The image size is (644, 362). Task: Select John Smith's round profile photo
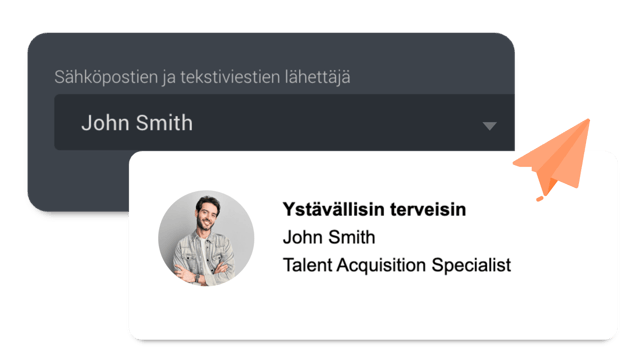point(206,238)
